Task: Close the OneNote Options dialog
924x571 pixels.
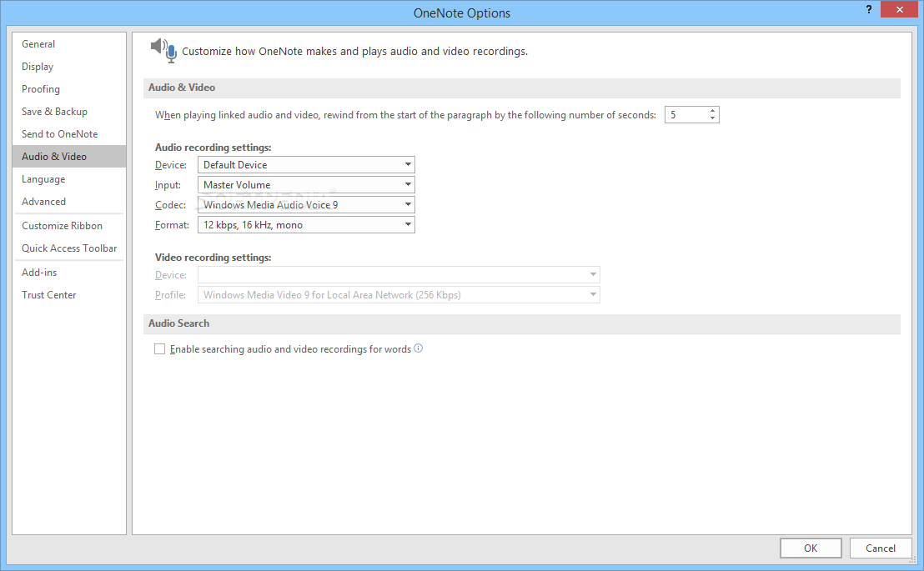Action: tap(899, 9)
